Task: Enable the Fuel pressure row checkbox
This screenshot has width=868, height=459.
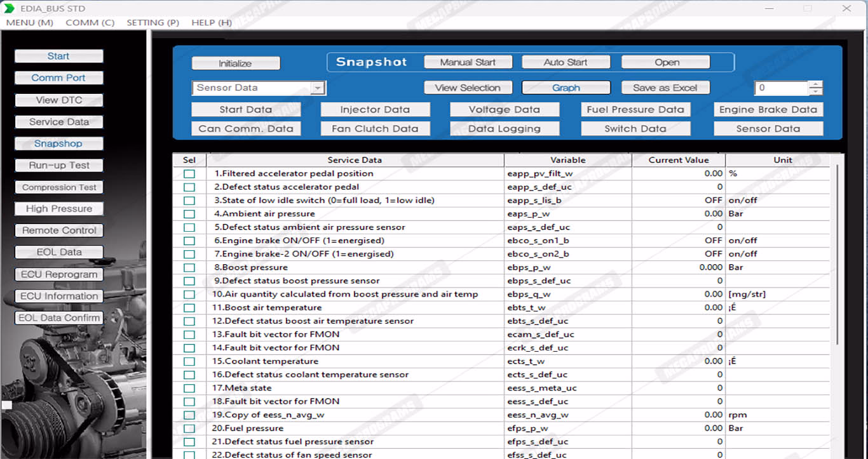Action: 189,429
